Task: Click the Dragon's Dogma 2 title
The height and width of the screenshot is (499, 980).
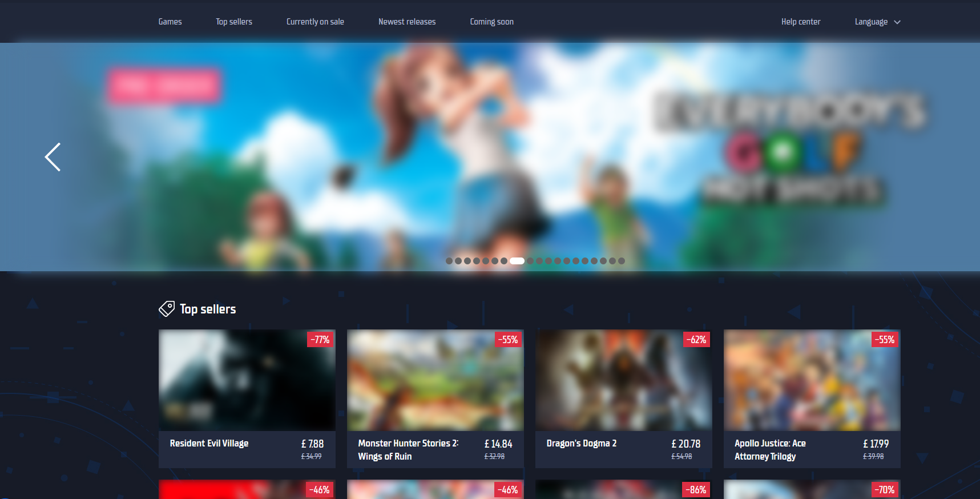Action: (582, 443)
